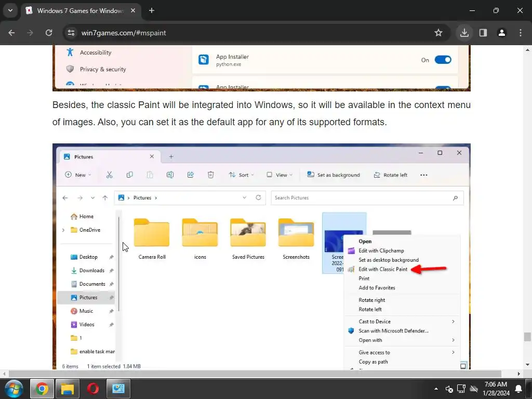Screen dimensions: 532x399
Task: Reload the win7games page
Action: (49, 33)
